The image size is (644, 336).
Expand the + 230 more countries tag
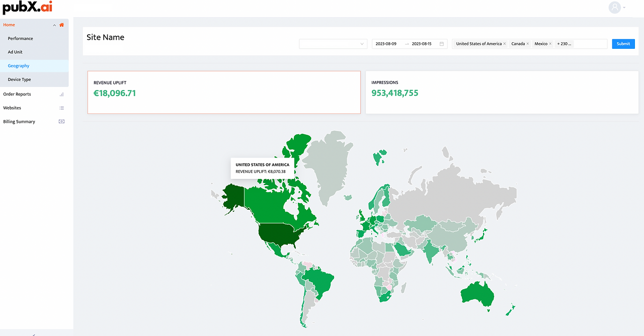coord(564,44)
